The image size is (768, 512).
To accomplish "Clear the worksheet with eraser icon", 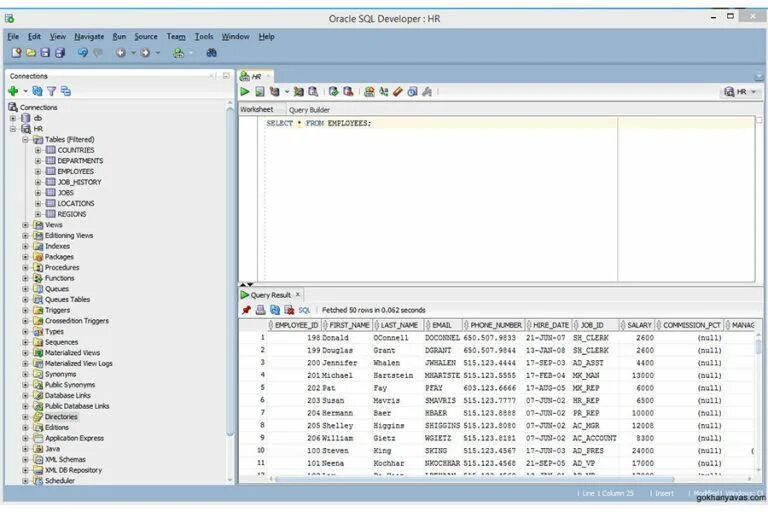I will [398, 91].
